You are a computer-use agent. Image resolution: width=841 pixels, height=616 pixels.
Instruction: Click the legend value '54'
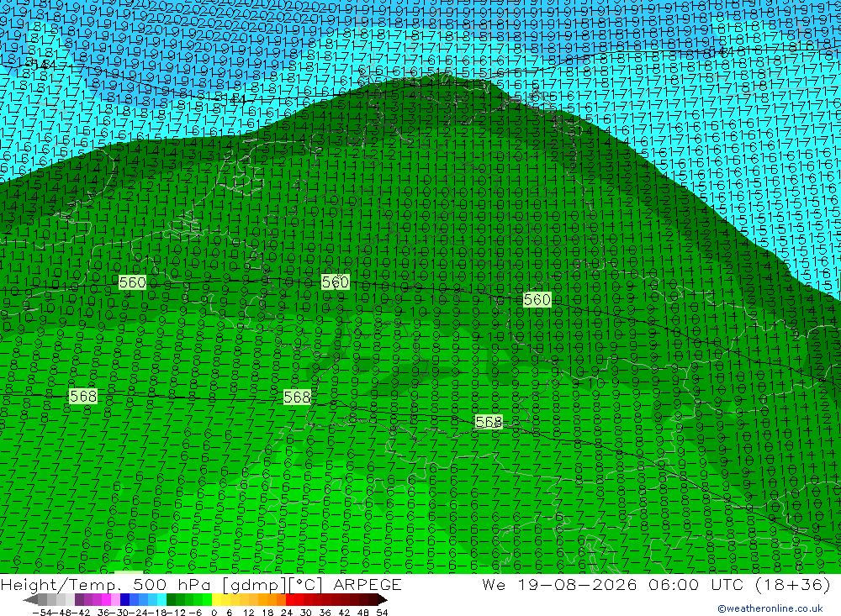click(x=382, y=613)
